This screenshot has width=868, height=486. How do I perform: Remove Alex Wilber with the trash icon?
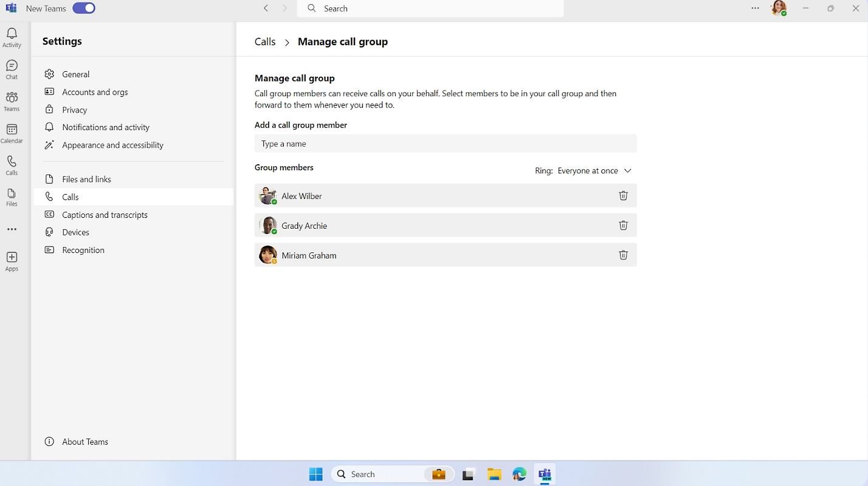coord(623,196)
